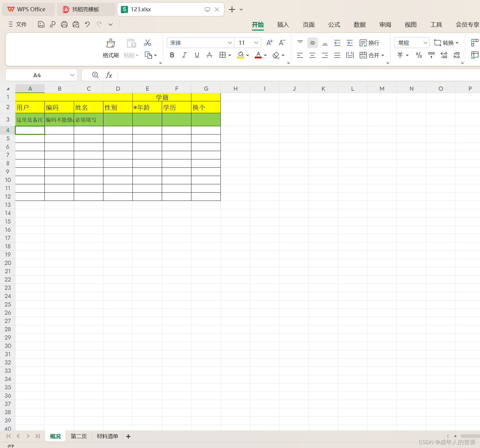Viewport: 480px width, 448px height.
Task: Select column H header
Action: click(x=235, y=89)
